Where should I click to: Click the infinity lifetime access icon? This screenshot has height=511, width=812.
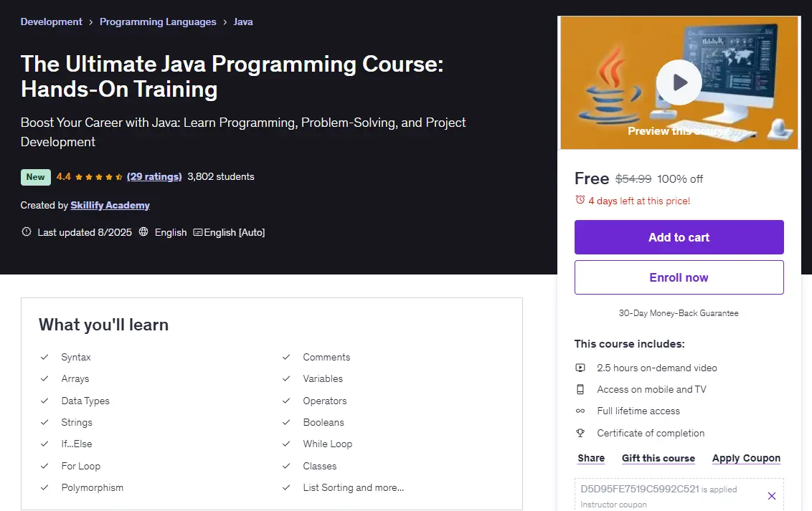(580, 411)
